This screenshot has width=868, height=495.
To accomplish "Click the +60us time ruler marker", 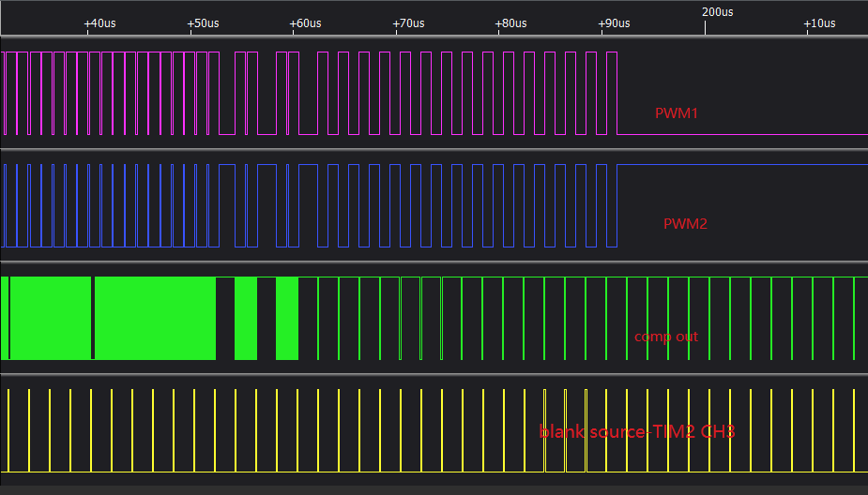I will (306, 23).
